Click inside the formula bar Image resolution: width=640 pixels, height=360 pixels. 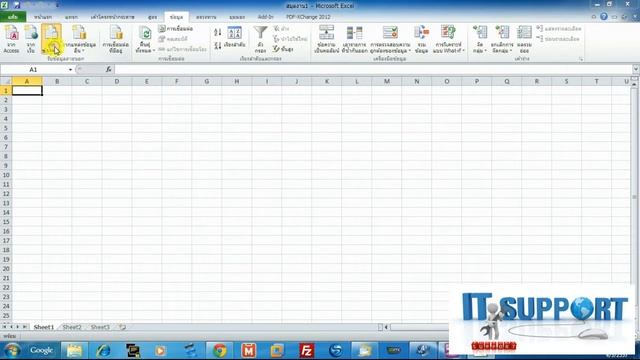coord(373,69)
